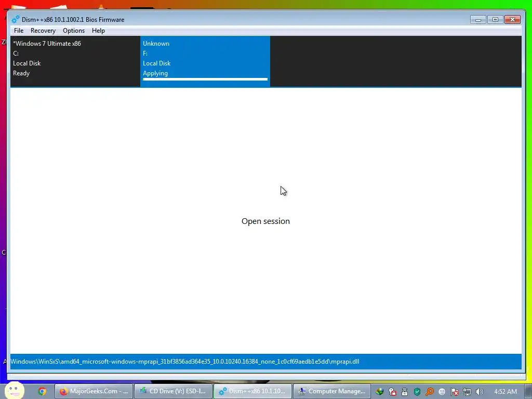Click the 4:52 AM clock

506,392
